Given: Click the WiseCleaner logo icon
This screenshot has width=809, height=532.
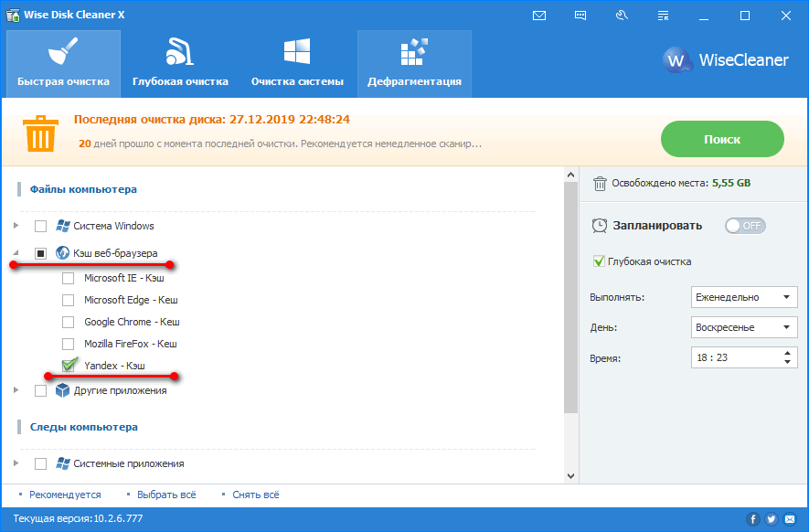Looking at the screenshot, I should [x=676, y=60].
